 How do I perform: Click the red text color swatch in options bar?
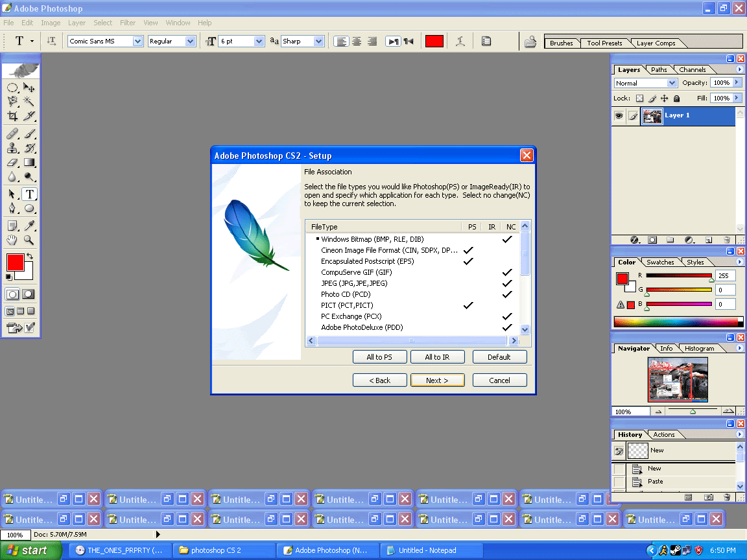(434, 41)
